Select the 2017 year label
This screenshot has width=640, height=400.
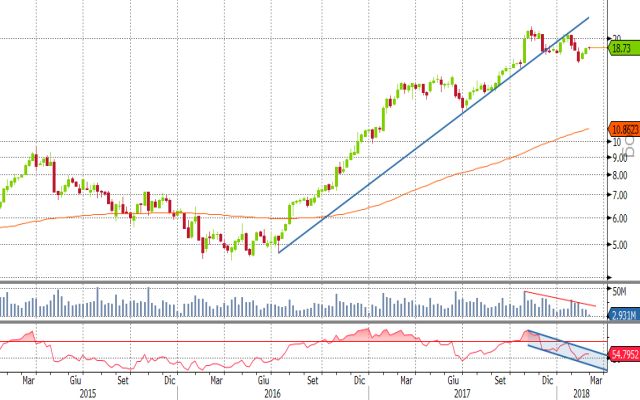pyautogui.click(x=461, y=393)
